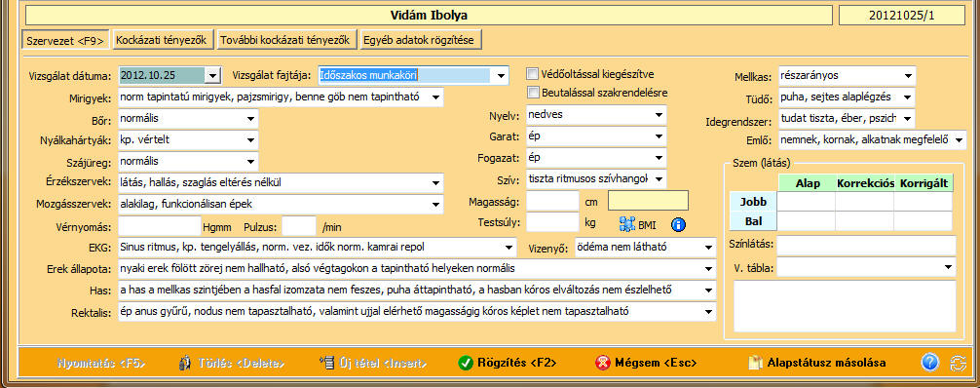The image size is (980, 388).
Task: Click Új tétel <Insert> button label
Action: point(383,363)
